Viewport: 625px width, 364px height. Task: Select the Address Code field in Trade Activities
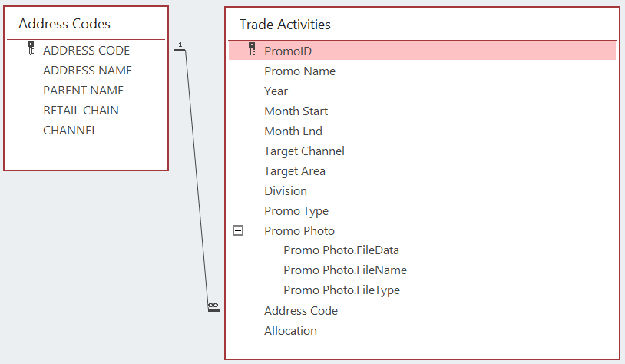coord(300,311)
